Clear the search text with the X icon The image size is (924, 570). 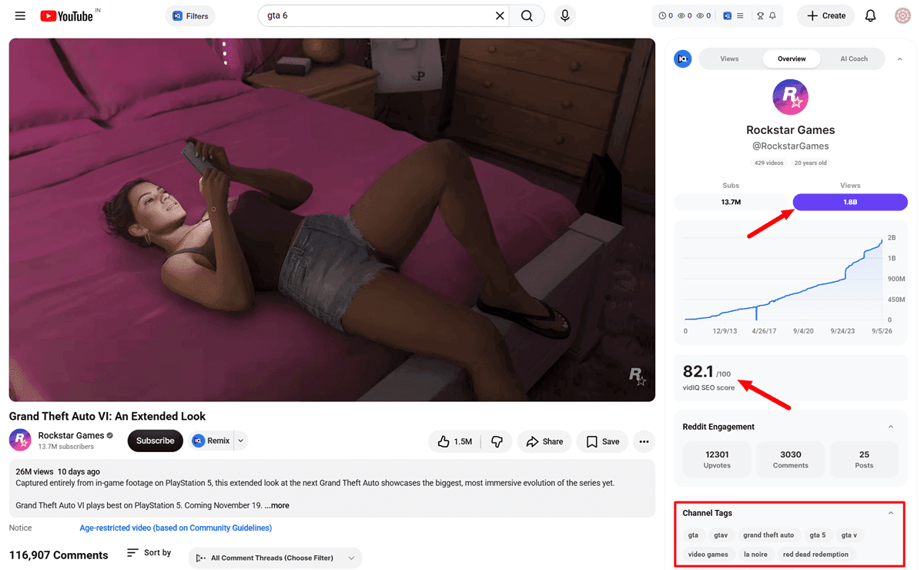pos(500,15)
